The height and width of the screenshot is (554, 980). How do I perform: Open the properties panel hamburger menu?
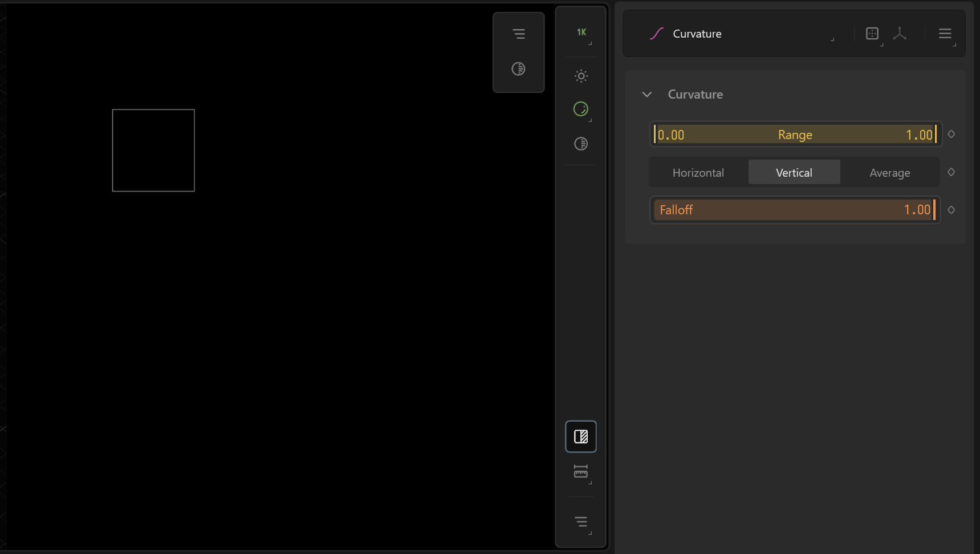pyautogui.click(x=945, y=34)
